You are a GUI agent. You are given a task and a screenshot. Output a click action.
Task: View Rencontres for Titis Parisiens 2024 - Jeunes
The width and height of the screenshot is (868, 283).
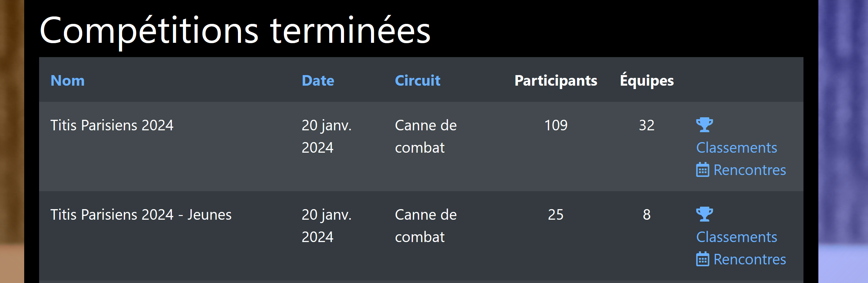(749, 259)
